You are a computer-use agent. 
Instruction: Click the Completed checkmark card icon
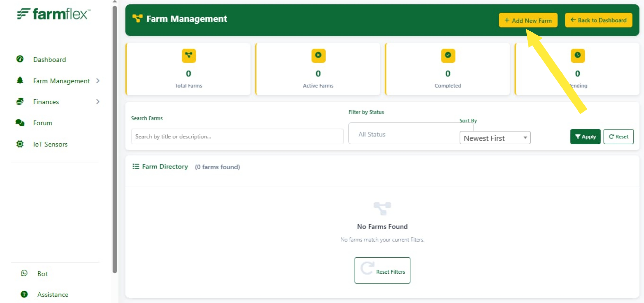(448, 56)
